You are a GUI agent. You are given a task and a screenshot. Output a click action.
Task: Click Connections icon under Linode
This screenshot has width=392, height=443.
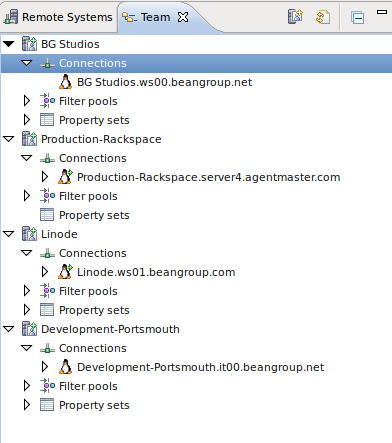[47, 253]
